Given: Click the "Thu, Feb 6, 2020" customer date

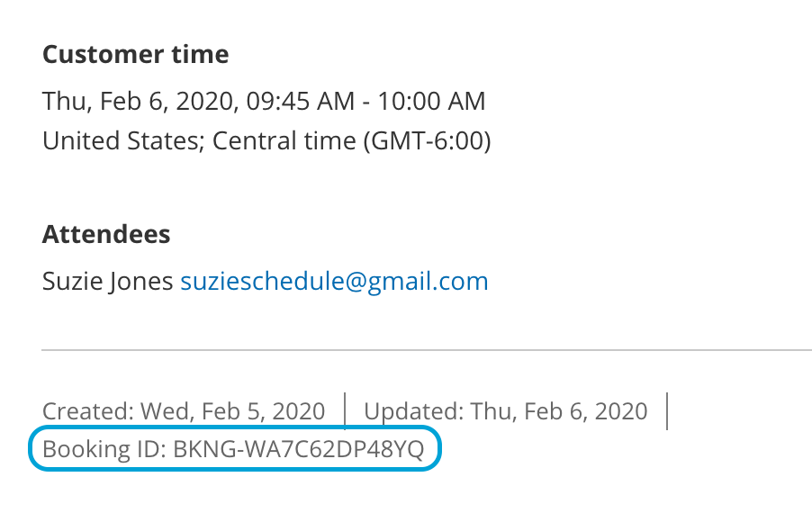Looking at the screenshot, I should [135, 101].
